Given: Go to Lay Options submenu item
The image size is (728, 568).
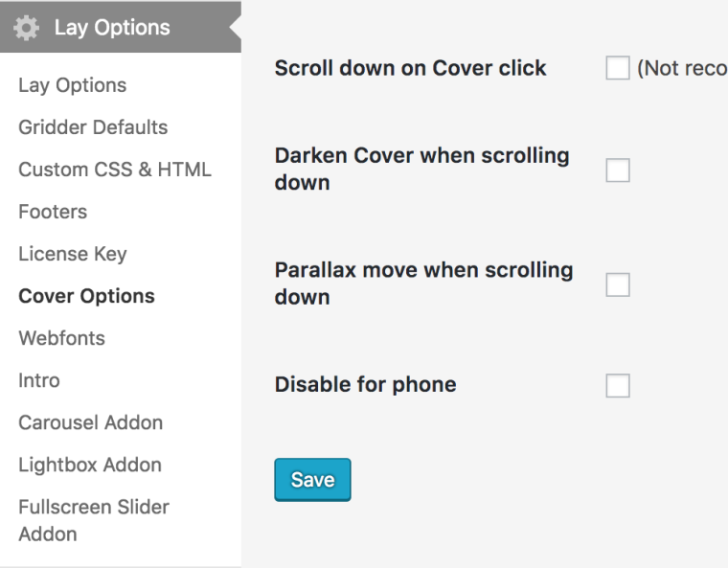Looking at the screenshot, I should tap(72, 85).
